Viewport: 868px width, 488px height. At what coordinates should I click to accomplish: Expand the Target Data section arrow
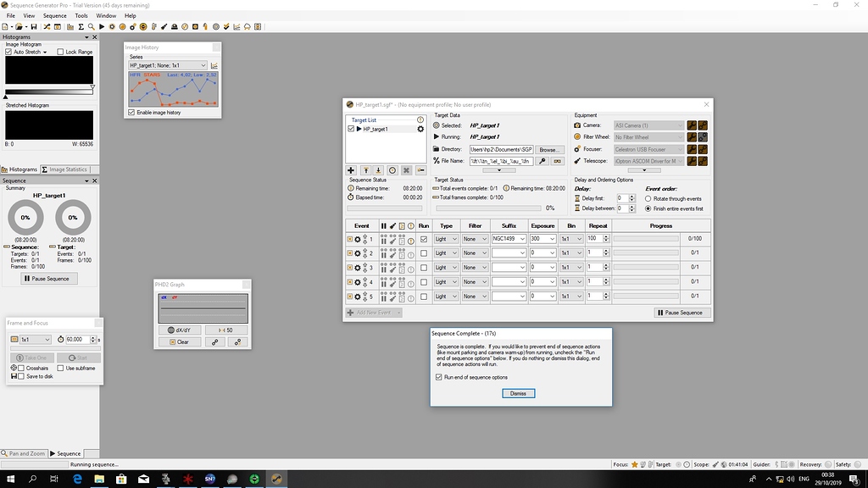pyautogui.click(x=498, y=170)
